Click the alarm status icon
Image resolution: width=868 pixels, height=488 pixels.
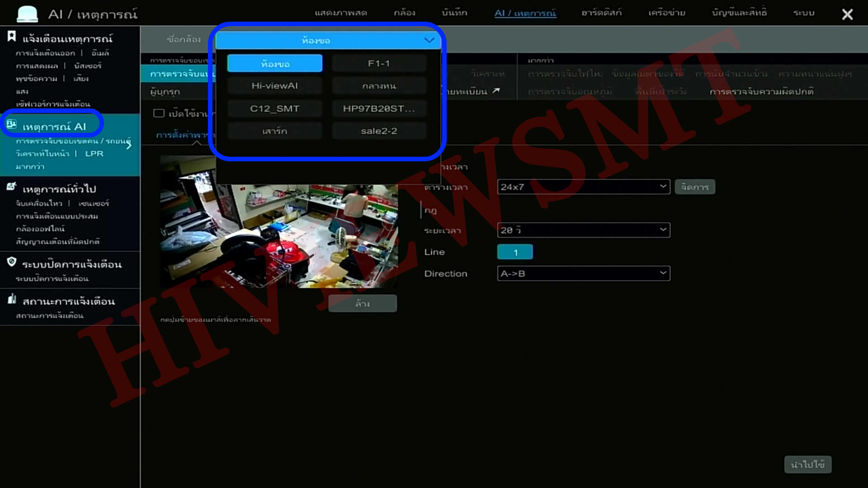[x=12, y=299]
